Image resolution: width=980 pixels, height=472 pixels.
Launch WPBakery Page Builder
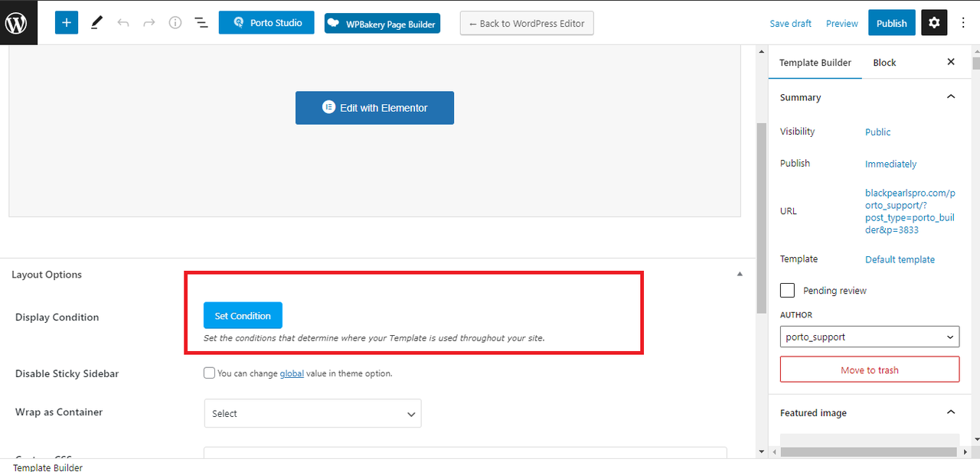tap(382, 24)
